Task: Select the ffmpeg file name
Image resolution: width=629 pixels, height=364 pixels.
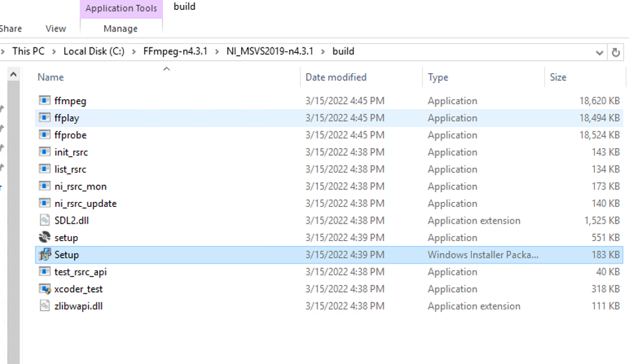Action: [70, 101]
